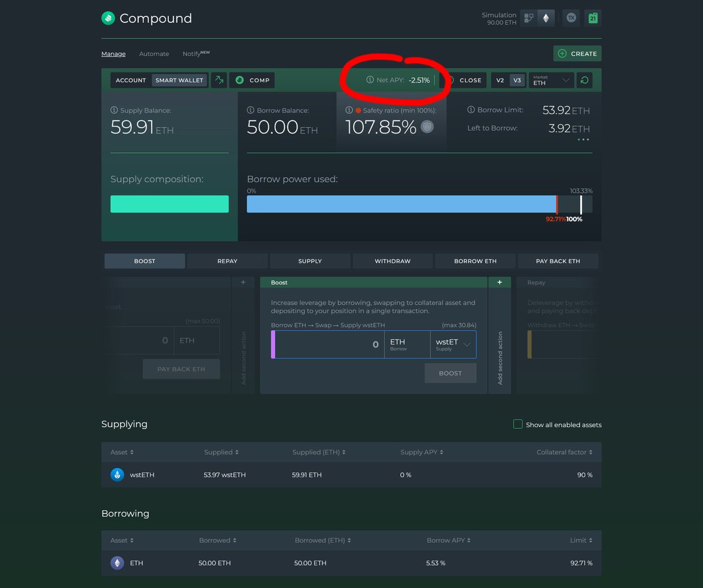Screen dimensions: 703x588
Task: Switch to SMART WALLET view
Action: point(179,80)
